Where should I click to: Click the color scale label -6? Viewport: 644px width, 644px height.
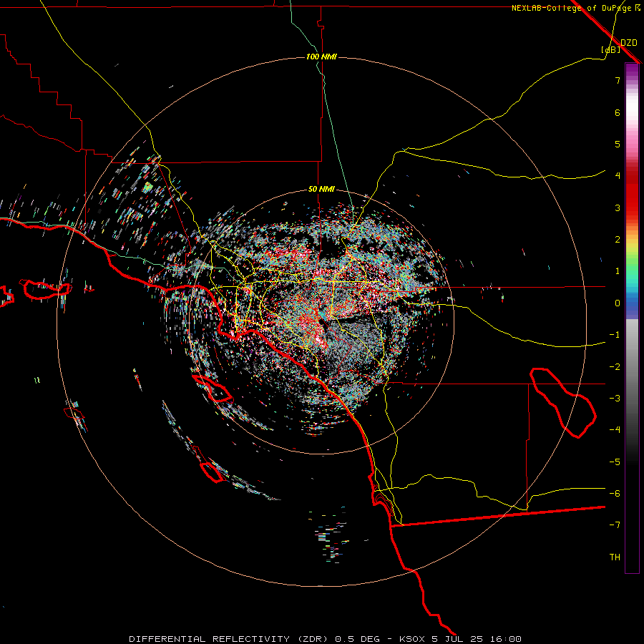pos(615,494)
